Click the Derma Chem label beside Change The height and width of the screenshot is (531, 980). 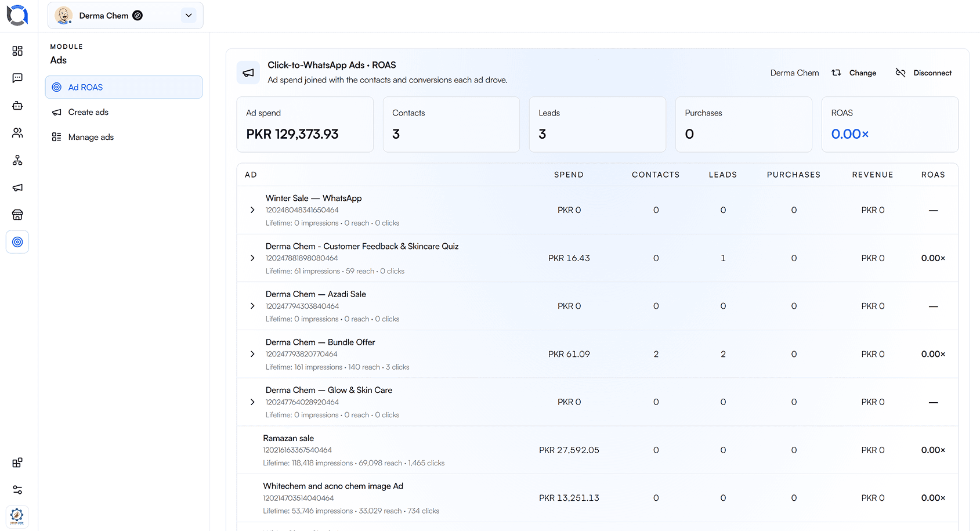click(794, 73)
